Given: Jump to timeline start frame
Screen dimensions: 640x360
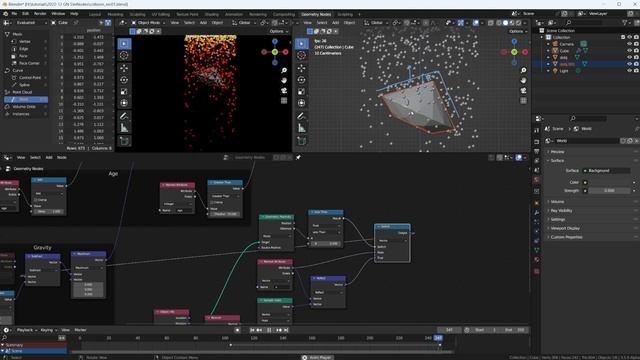Looking at the screenshot, I should click(x=252, y=330).
